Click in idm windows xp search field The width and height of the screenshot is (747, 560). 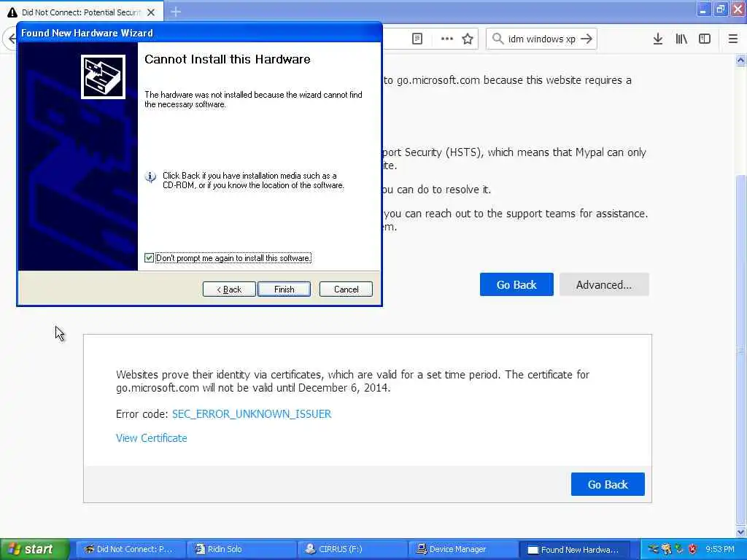[x=542, y=39]
